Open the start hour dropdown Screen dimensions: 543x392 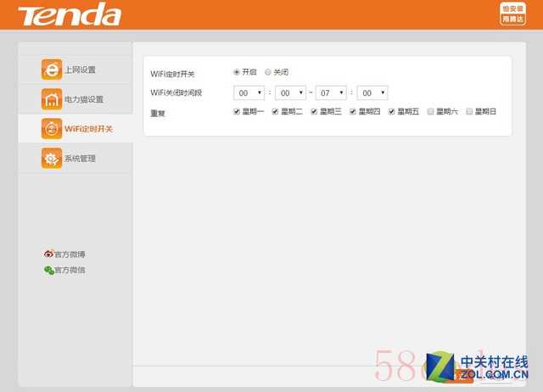(249, 92)
